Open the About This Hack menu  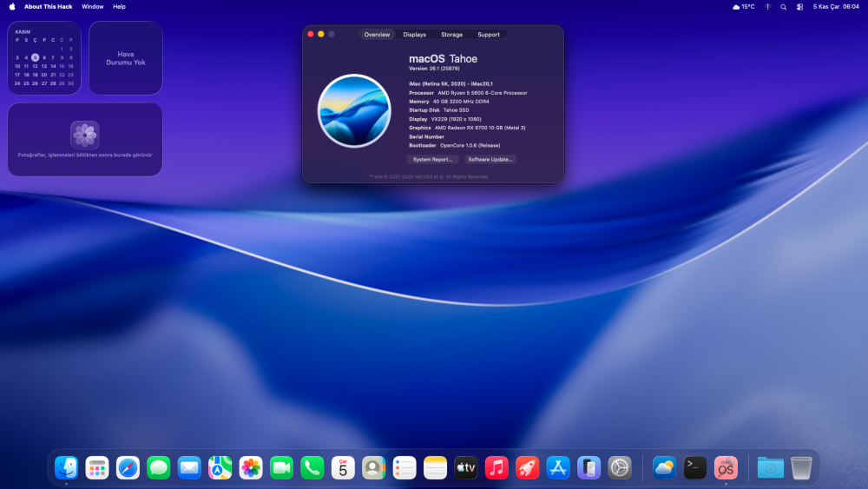point(48,7)
